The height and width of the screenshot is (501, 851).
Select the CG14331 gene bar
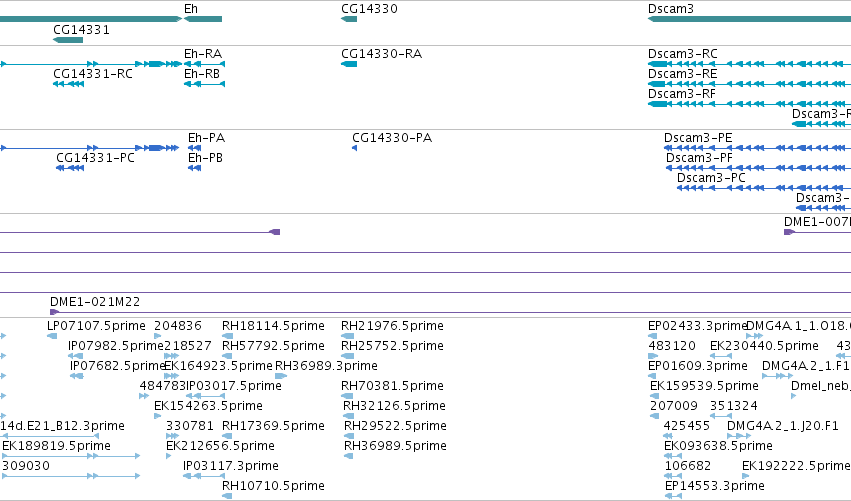[68, 40]
